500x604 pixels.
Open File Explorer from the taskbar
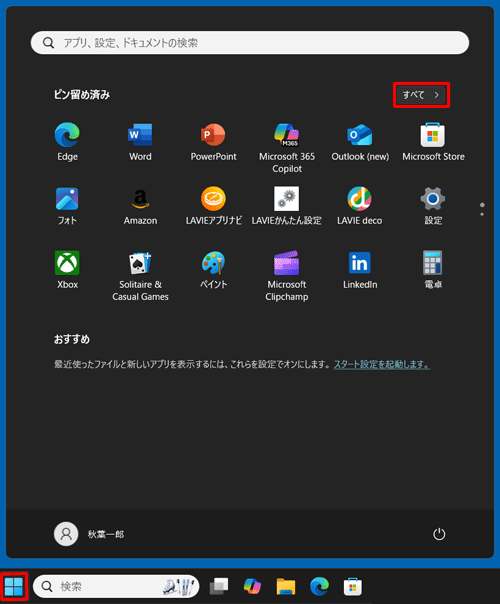point(286,587)
